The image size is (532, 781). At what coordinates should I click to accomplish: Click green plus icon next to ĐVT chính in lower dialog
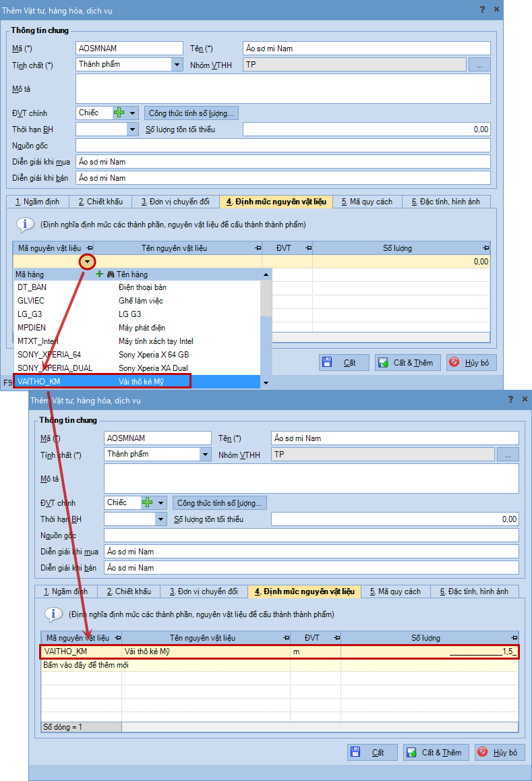[147, 502]
